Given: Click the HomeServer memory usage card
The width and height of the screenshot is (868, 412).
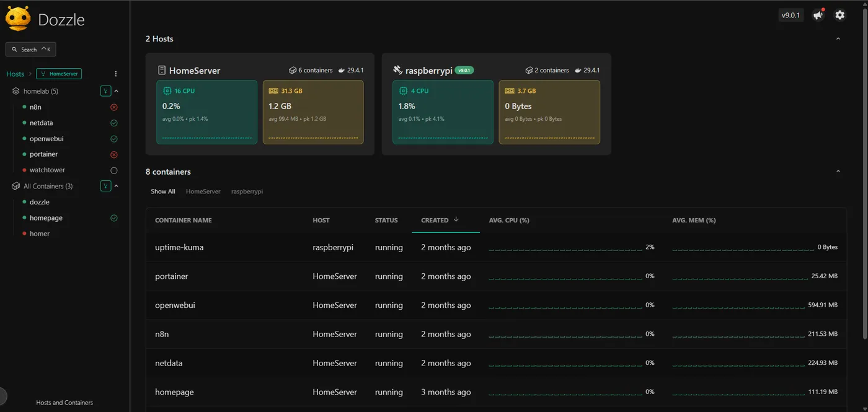Looking at the screenshot, I should point(313,112).
